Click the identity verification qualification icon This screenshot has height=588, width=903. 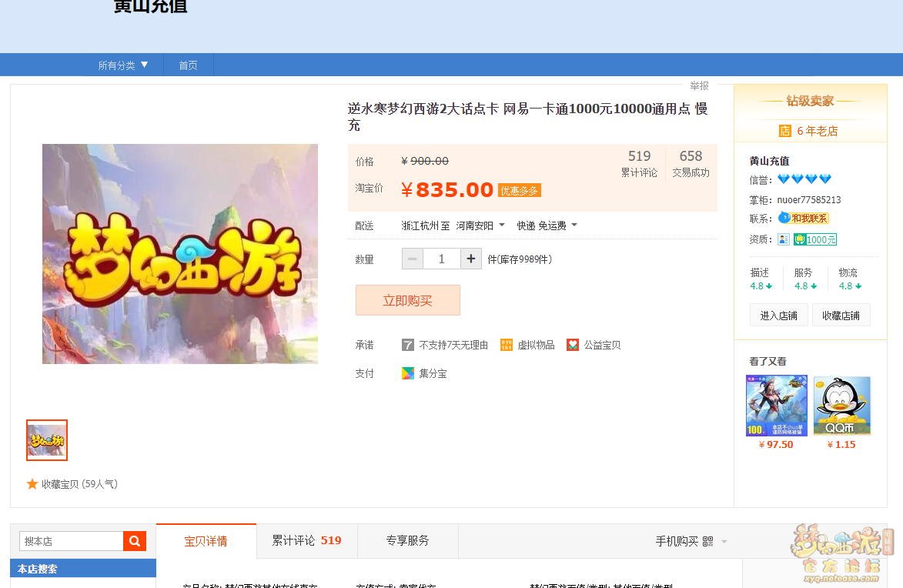783,239
